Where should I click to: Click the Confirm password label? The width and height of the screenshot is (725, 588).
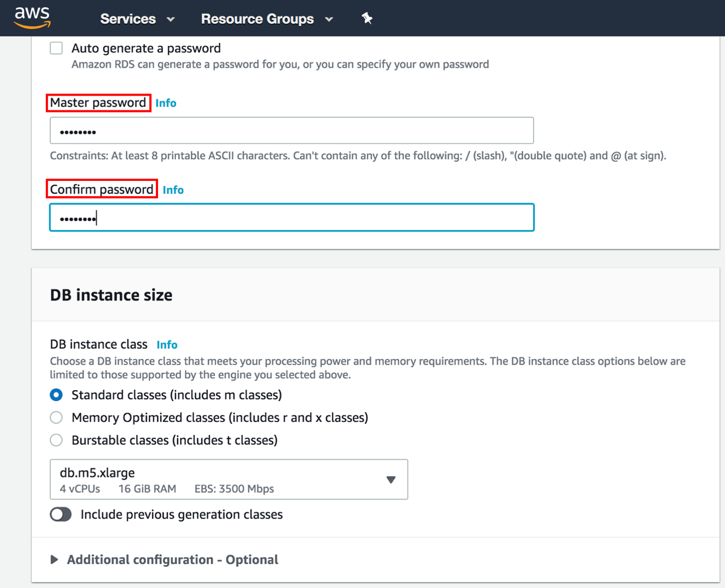[102, 189]
